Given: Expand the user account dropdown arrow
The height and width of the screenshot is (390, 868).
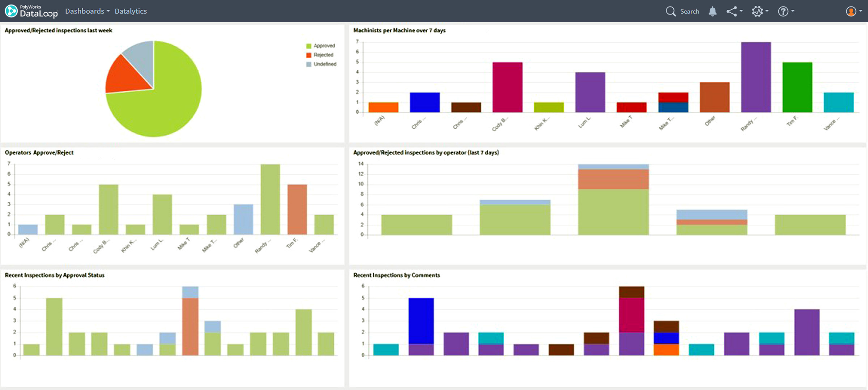Looking at the screenshot, I should 861,11.
